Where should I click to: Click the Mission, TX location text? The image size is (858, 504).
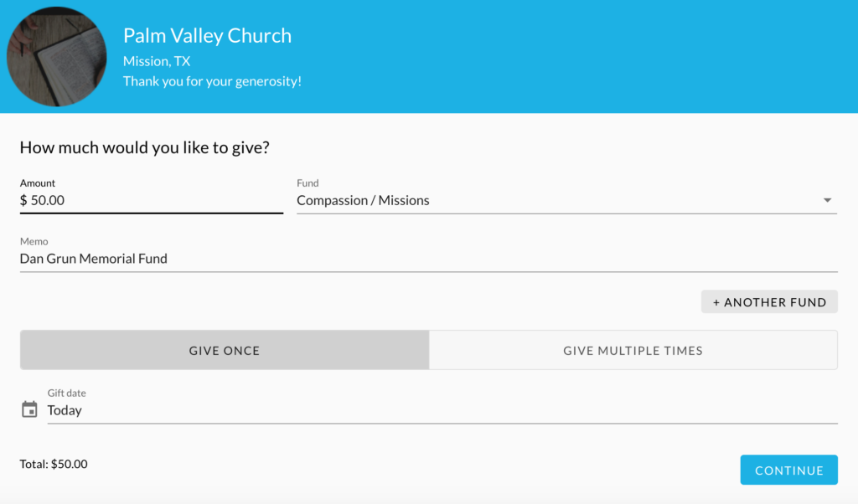157,61
